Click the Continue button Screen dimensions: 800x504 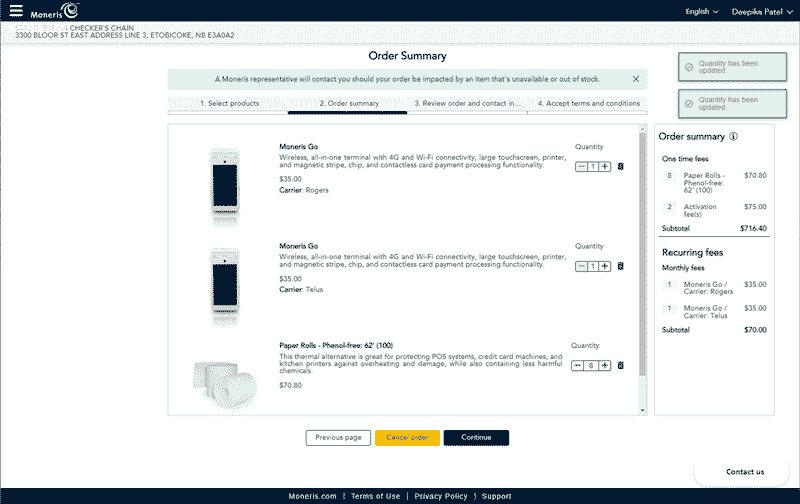coord(476,438)
